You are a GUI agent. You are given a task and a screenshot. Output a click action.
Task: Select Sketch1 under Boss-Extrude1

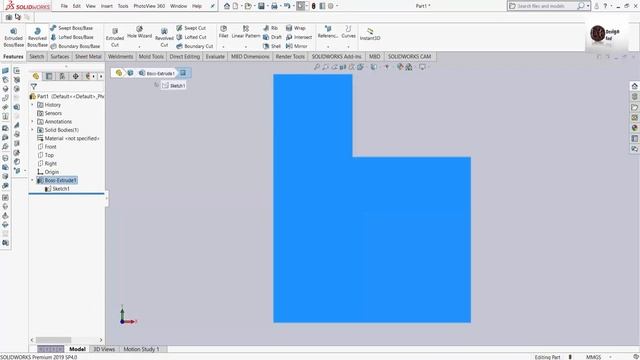click(x=57, y=189)
